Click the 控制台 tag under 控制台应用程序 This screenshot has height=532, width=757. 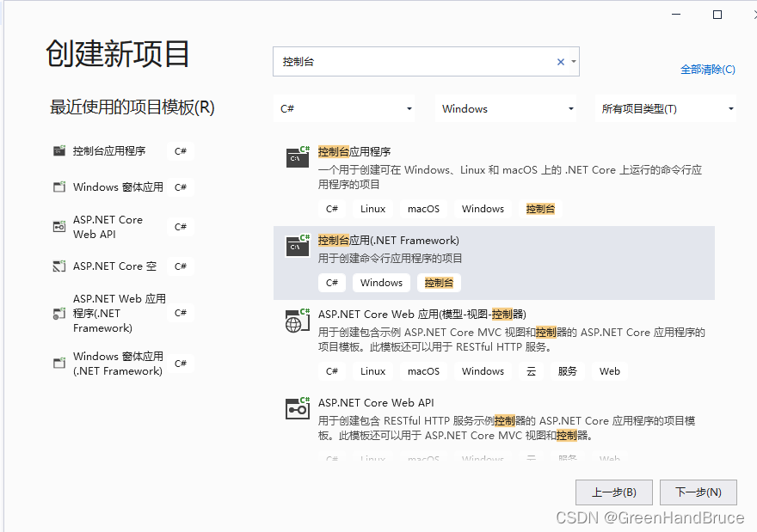pos(540,209)
